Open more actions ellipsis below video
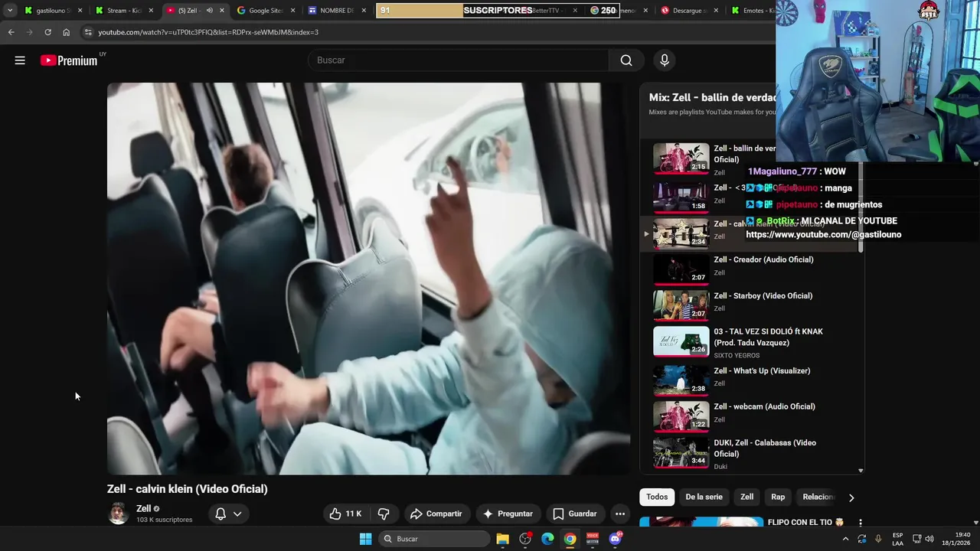The image size is (980, 551). pos(620,514)
